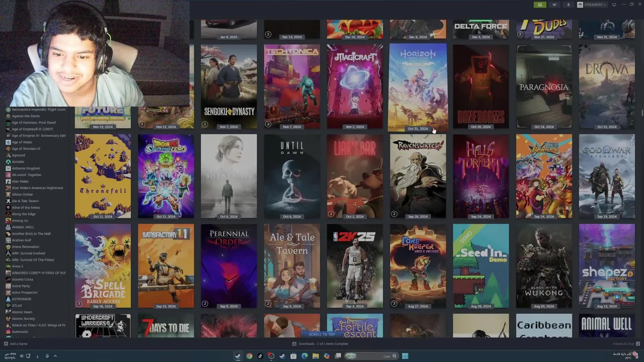Viewport: 644px width, 362px height.
Task: Switch to Big Picture mode icon
Action: [614, 5]
